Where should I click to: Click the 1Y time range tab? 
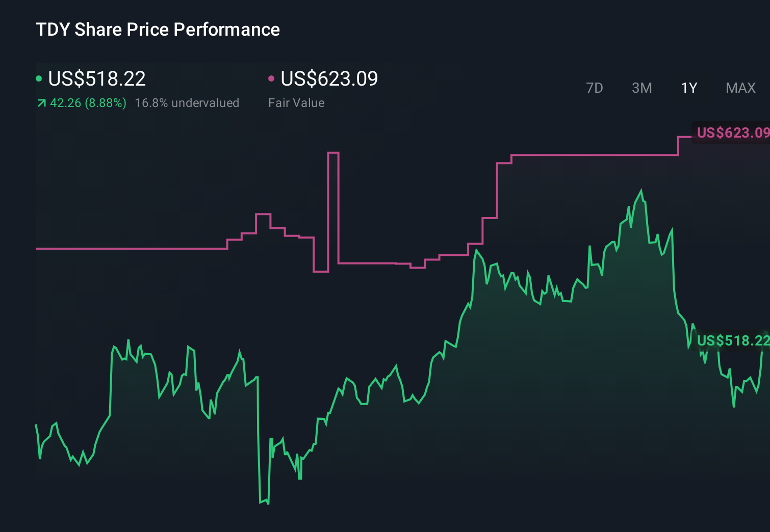click(x=688, y=88)
